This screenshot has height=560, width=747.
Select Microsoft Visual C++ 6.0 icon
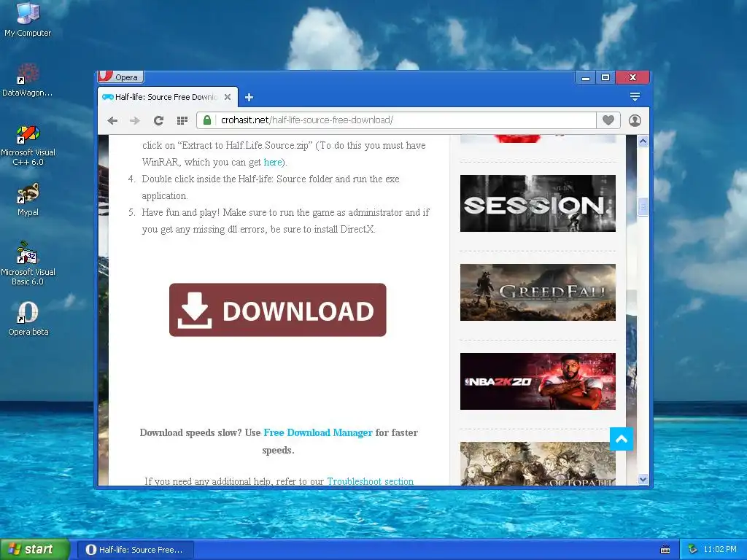(x=28, y=145)
